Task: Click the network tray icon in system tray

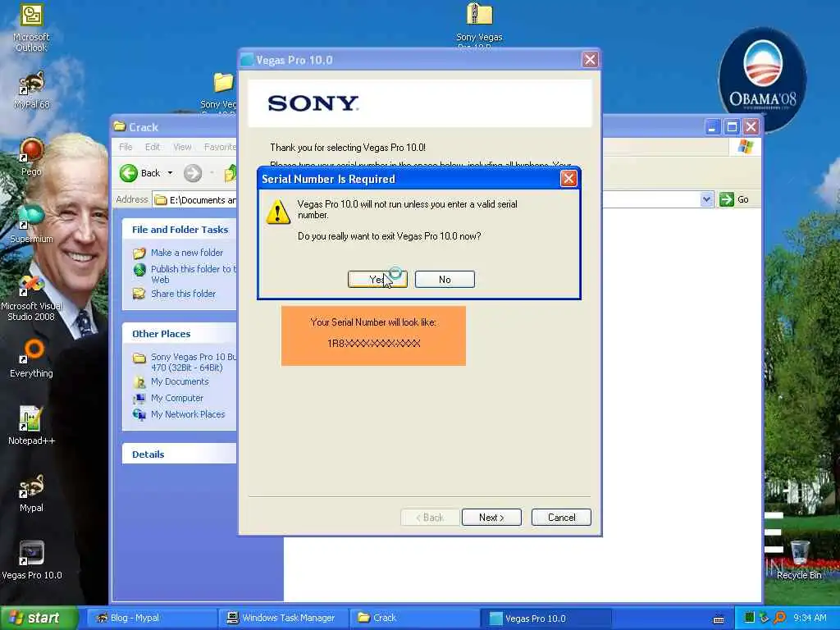Action: coord(765,618)
